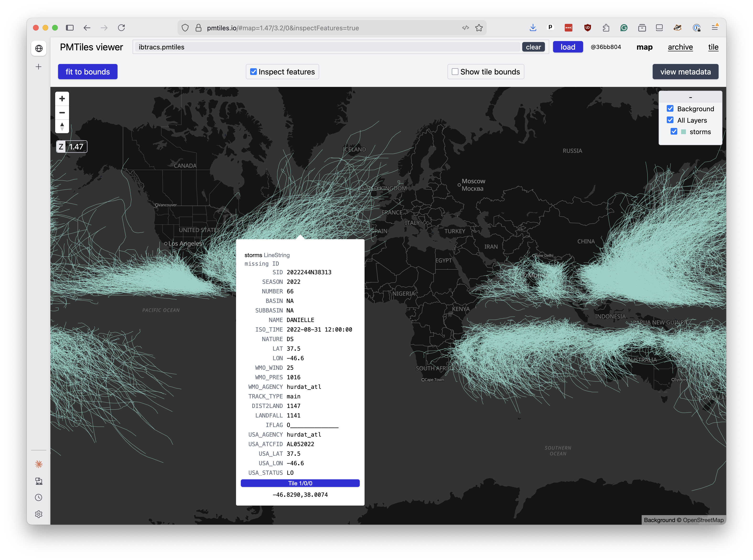Reset map bearing with compass button
The height and width of the screenshot is (560, 753).
[62, 127]
